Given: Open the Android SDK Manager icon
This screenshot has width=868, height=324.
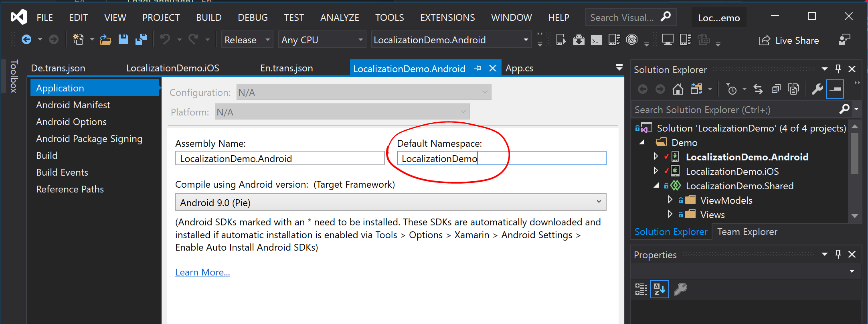Looking at the screenshot, I should 579,39.
